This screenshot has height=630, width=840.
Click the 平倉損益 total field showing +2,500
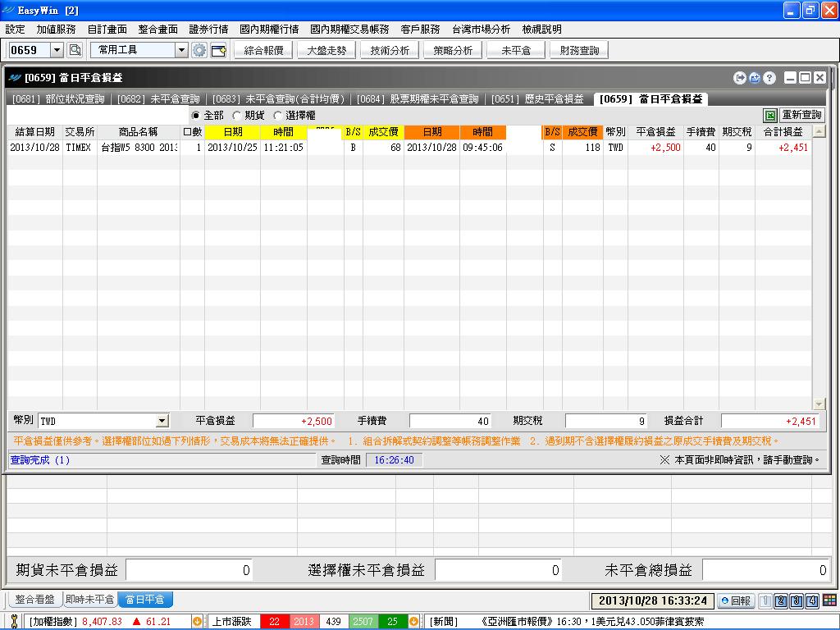pyautogui.click(x=293, y=421)
